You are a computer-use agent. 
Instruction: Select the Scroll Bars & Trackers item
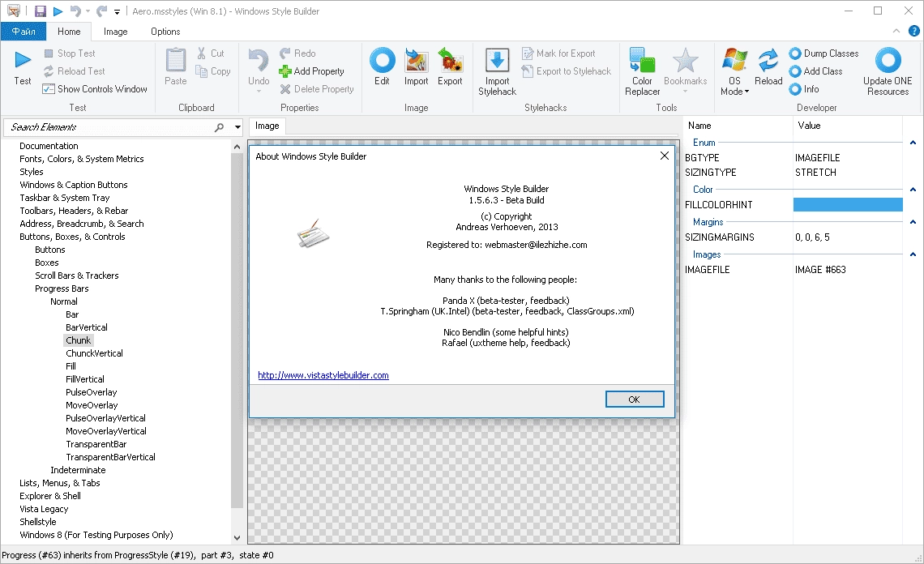(77, 276)
